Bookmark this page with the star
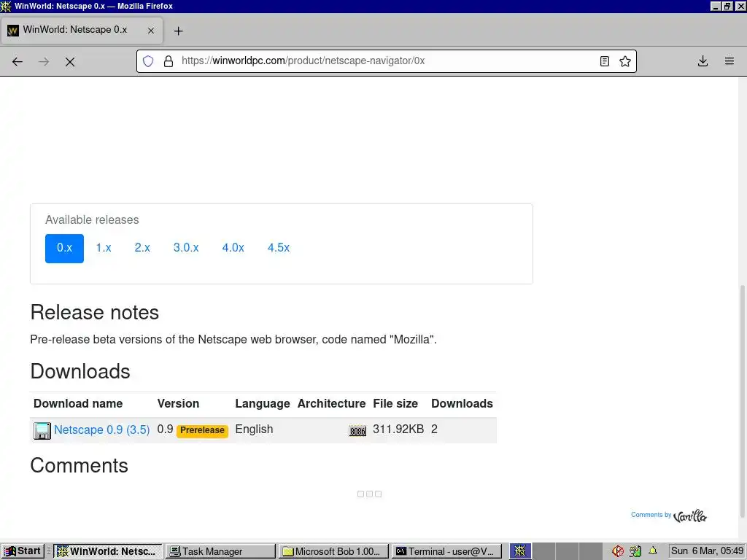 pos(625,61)
